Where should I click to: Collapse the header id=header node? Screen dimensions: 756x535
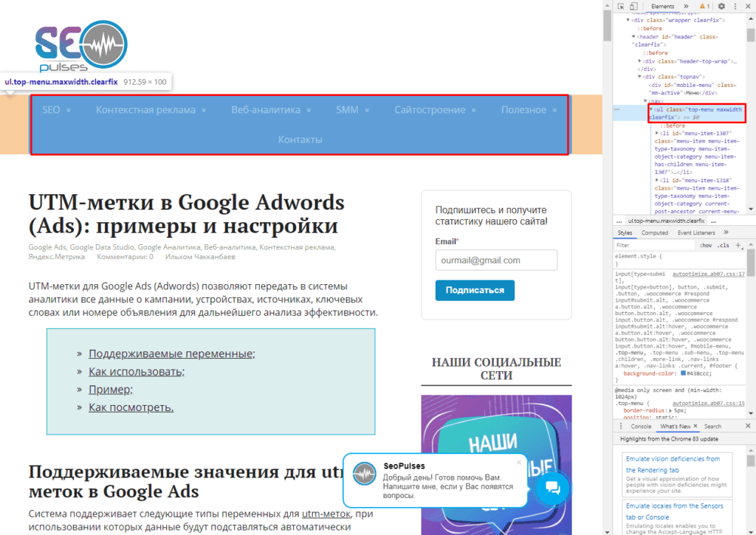(x=633, y=37)
